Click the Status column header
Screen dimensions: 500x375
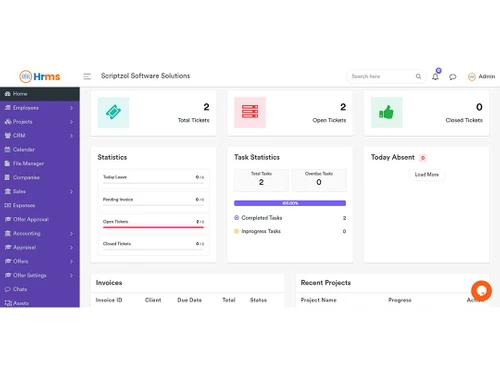pos(258,300)
